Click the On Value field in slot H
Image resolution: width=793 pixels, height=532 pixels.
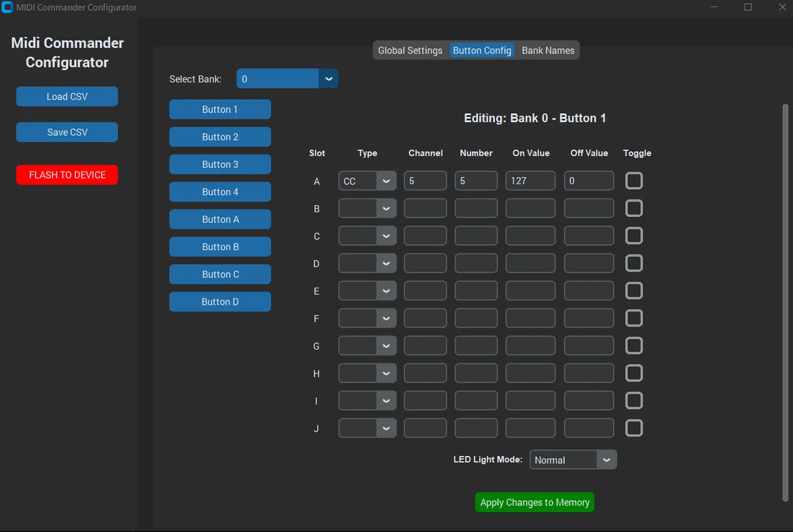click(x=531, y=373)
